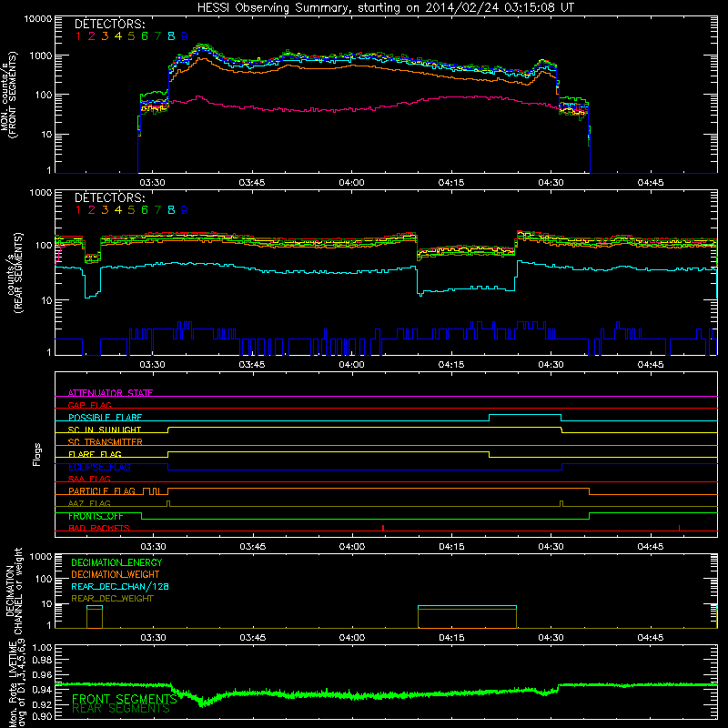
Task: Click detector number 1 in the front segments legend
Action: pyautogui.click(x=78, y=36)
